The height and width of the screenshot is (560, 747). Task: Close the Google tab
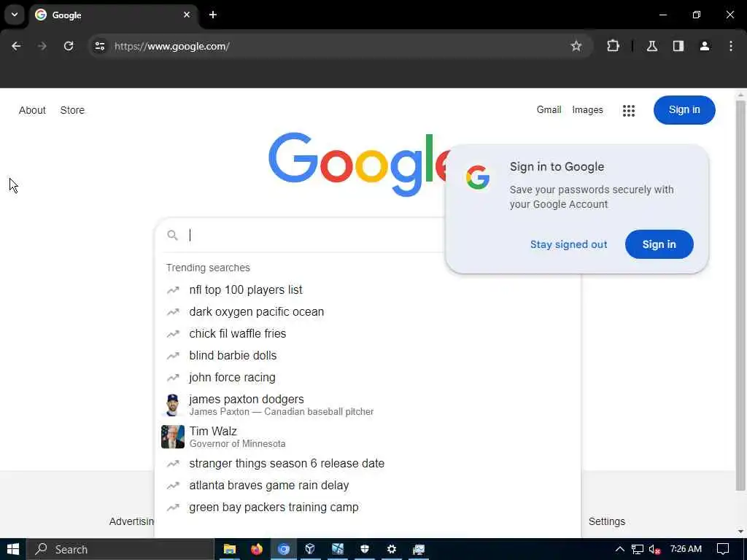(187, 15)
